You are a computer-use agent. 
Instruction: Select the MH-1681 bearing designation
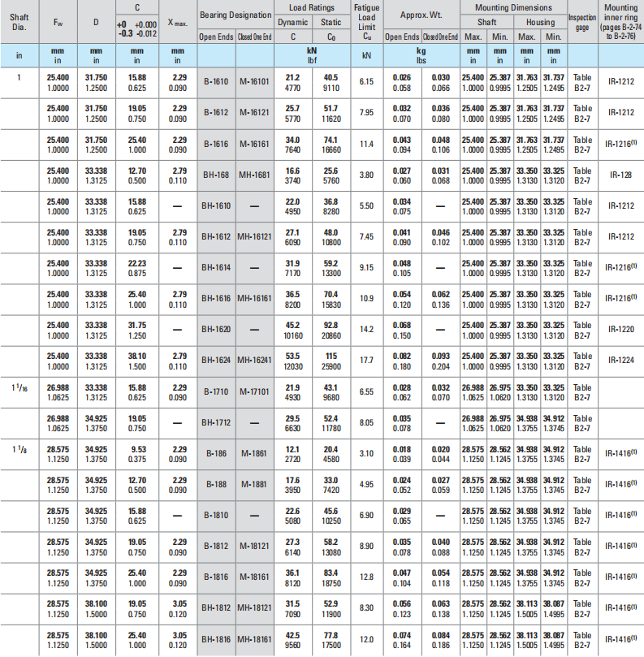coord(254,175)
